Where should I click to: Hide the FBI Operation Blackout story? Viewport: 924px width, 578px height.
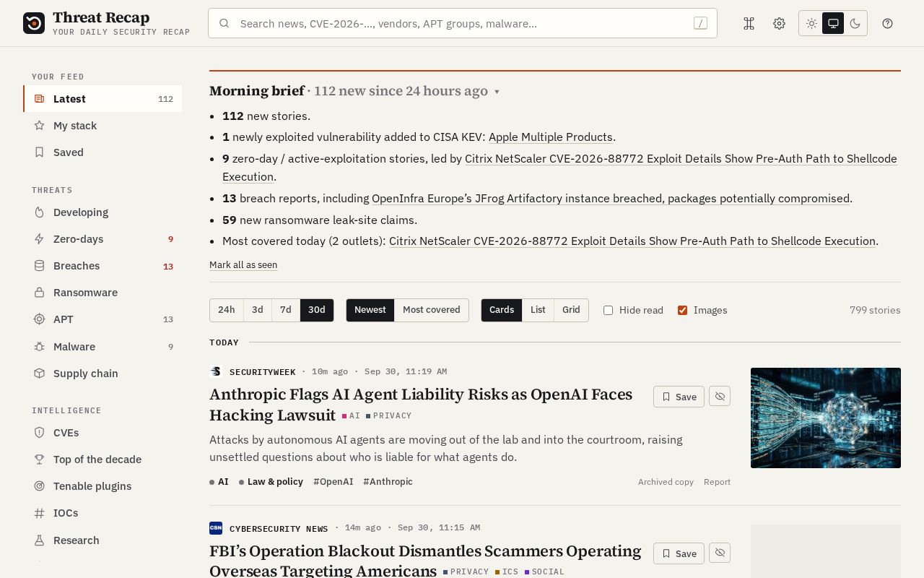[720, 553]
